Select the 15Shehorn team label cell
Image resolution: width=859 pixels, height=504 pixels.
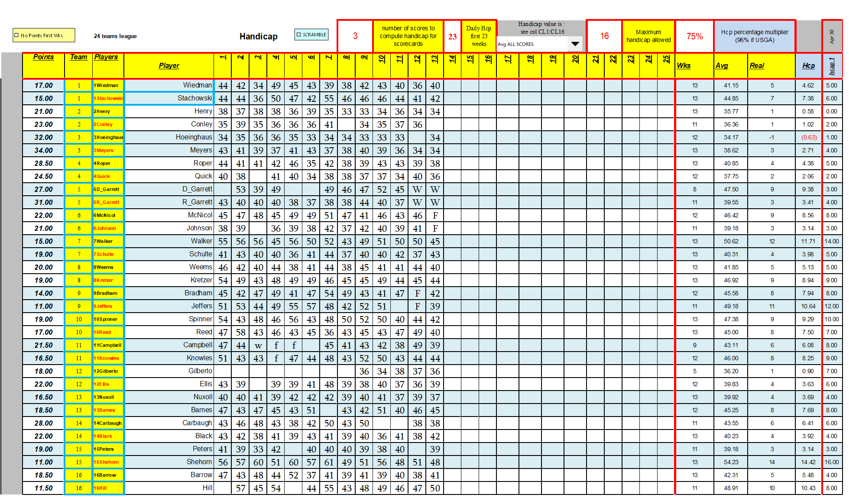point(108,462)
